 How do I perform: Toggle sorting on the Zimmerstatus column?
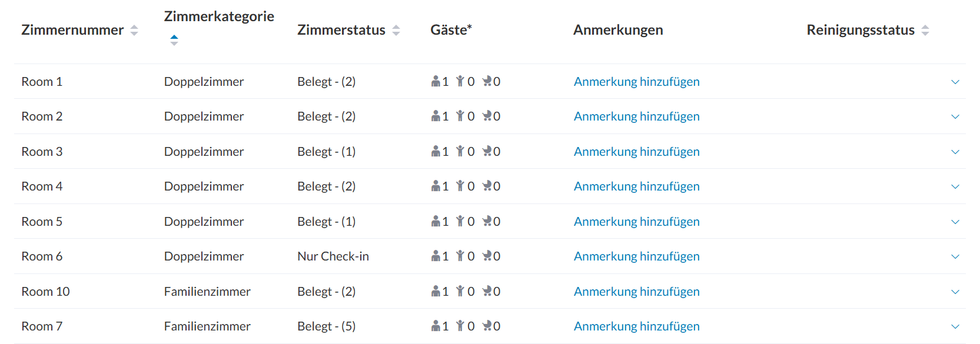(x=395, y=29)
